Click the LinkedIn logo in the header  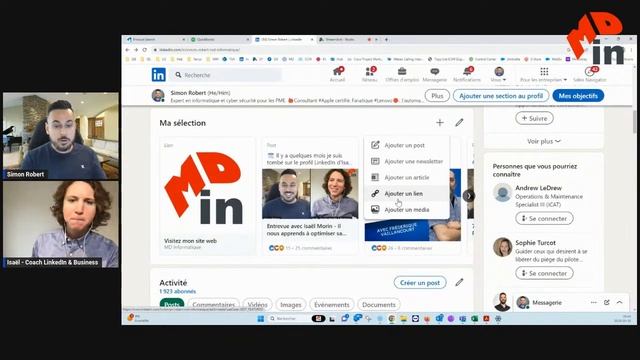tap(158, 75)
